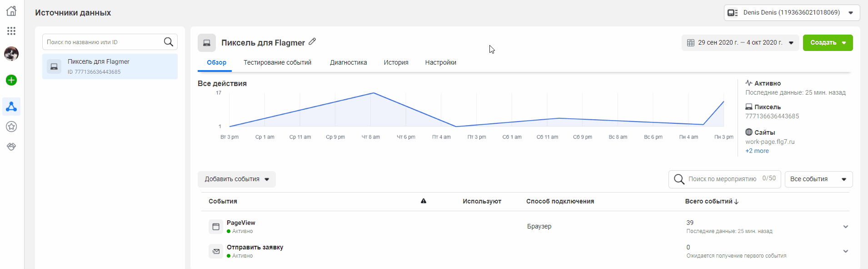Click the green "Создать" button
Image resolution: width=868 pixels, height=269 pixels.
[827, 43]
